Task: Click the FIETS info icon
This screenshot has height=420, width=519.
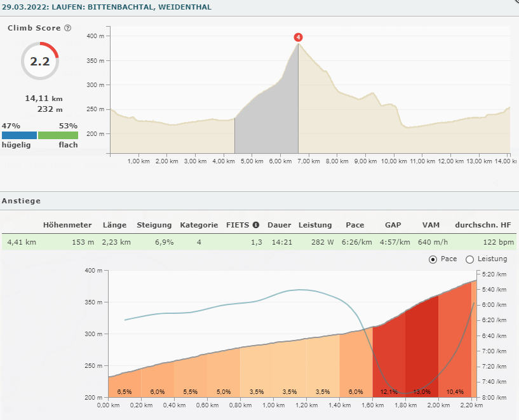Action: point(256,225)
